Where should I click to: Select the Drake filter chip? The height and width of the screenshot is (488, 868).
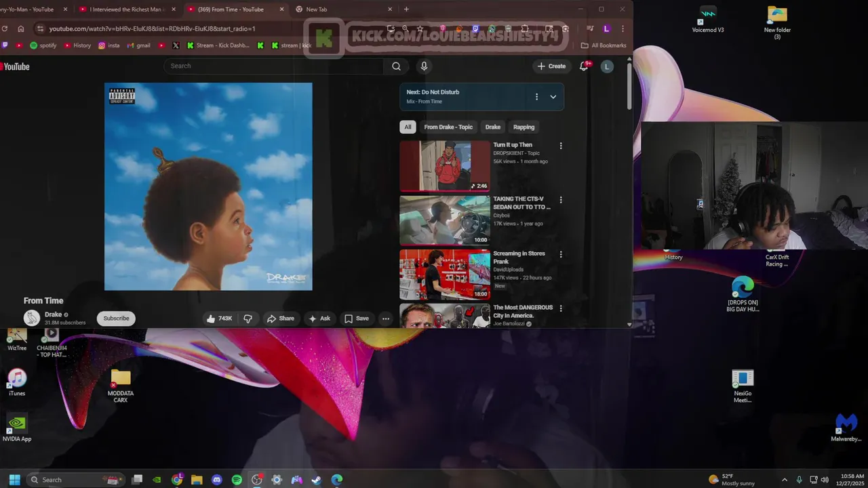[493, 127]
